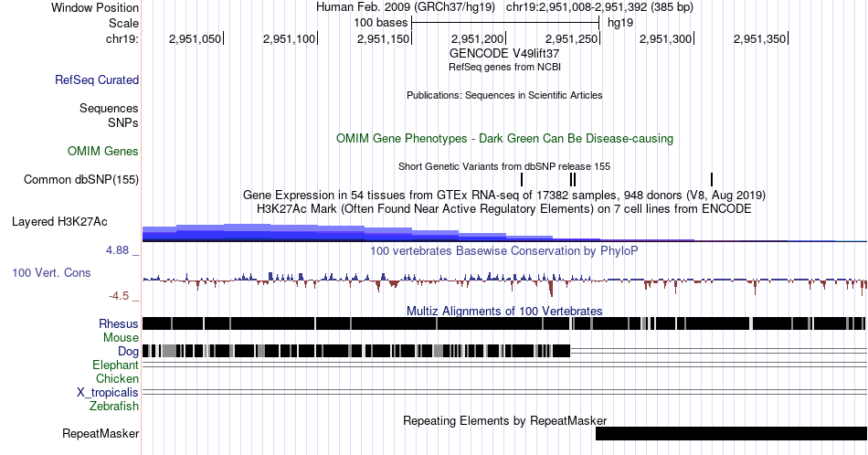Click the H3K27Ac Mark ENCODE title
Viewport: 868px width, 455px height.
pos(504,208)
